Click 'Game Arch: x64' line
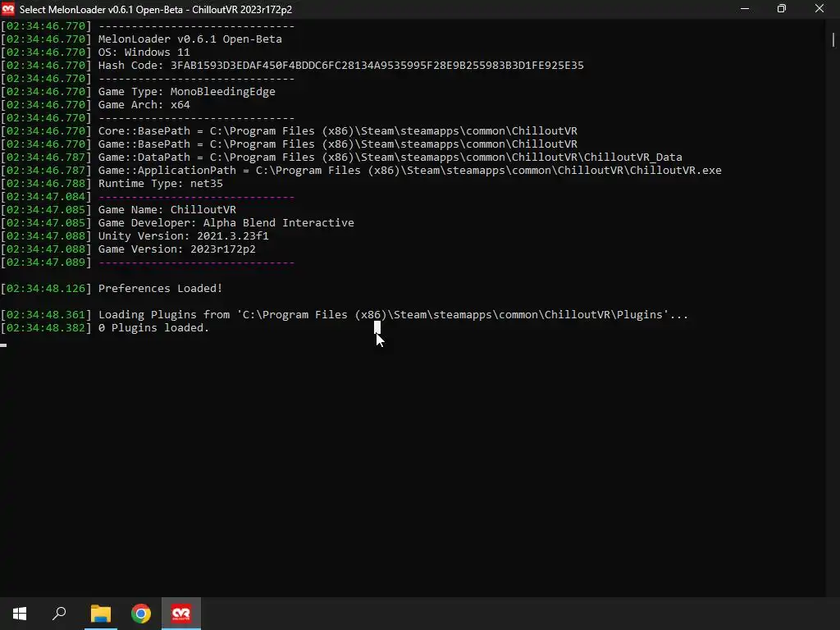The height and width of the screenshot is (630, 840). 144,105
